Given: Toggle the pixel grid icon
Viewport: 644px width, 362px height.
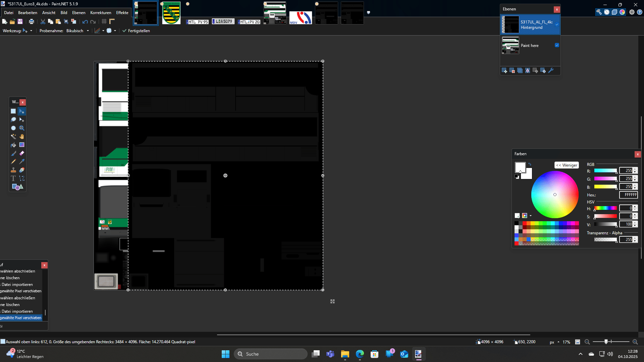Looking at the screenshot, I should point(104,21).
